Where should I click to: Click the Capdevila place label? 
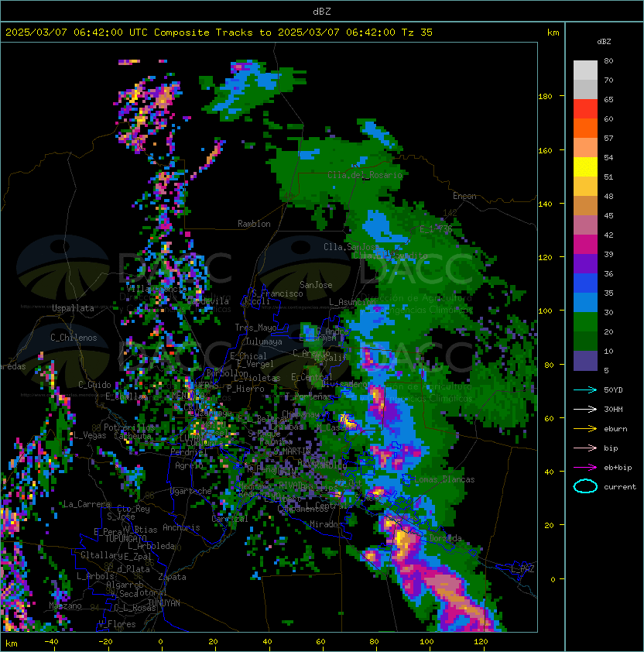tap(208, 300)
